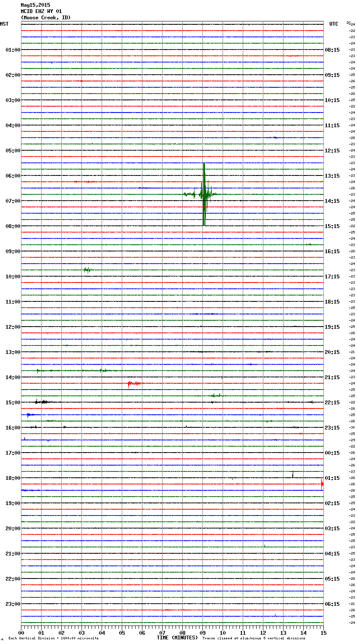Click the "06:15" UTC time label
The height and width of the screenshot is (644, 357).
(x=332, y=604)
